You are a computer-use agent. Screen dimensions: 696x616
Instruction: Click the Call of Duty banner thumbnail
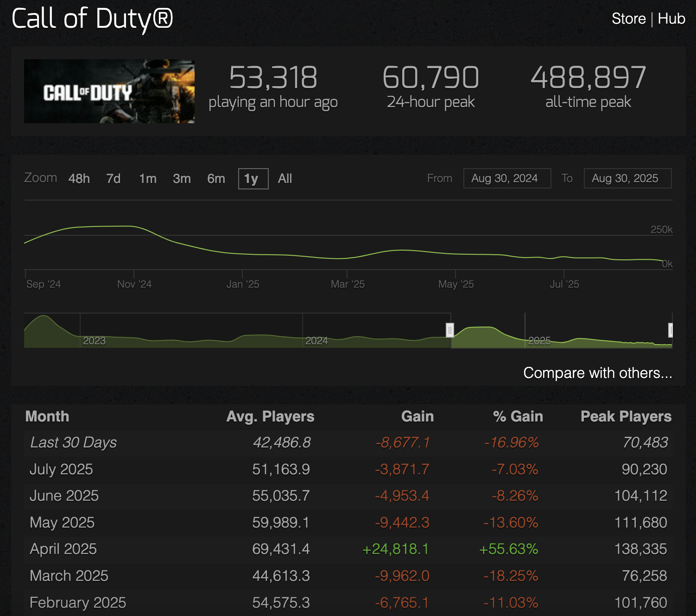[109, 91]
